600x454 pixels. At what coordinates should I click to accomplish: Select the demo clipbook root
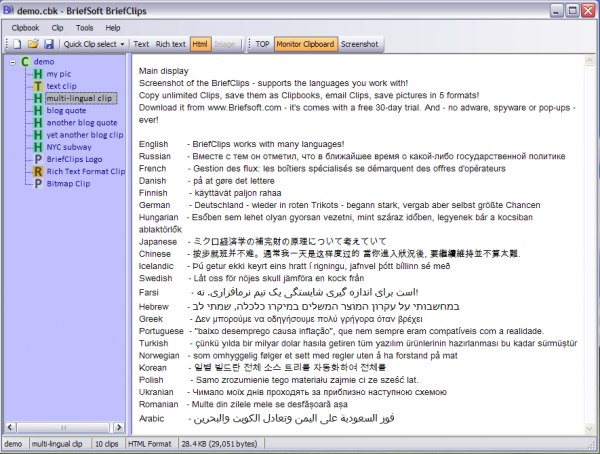coord(44,62)
